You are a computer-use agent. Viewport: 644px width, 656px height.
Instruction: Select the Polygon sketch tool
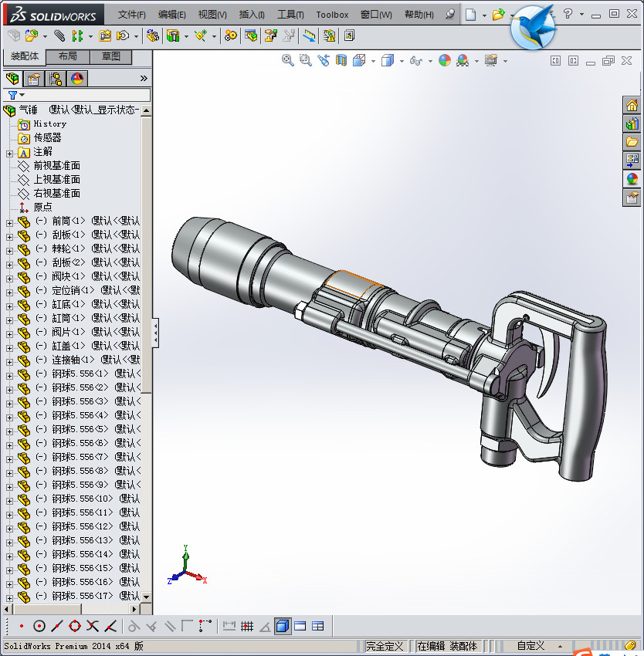[x=73, y=626]
